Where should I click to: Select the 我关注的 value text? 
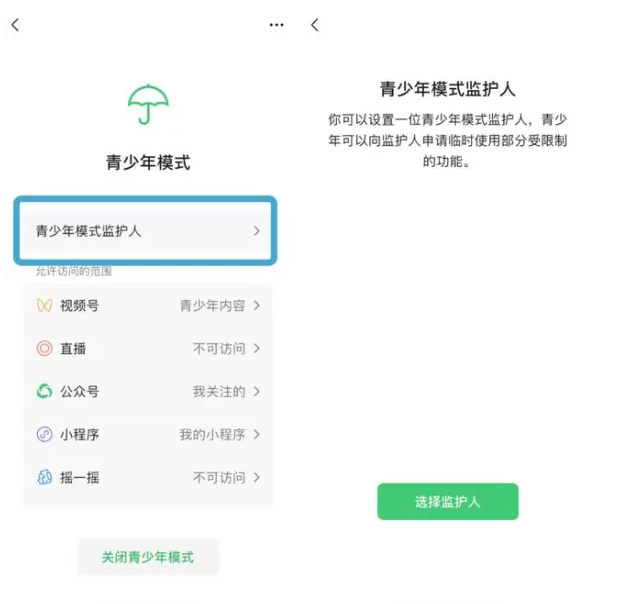(219, 391)
